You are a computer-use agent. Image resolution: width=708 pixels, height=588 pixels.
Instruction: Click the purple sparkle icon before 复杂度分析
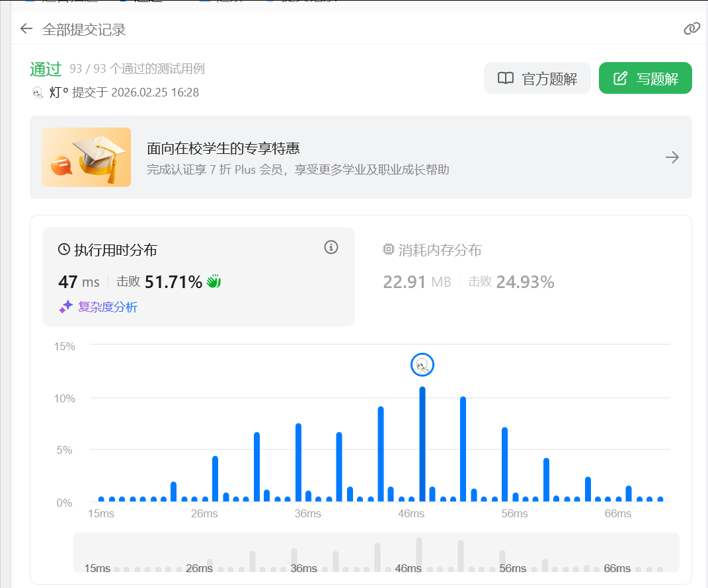point(66,307)
